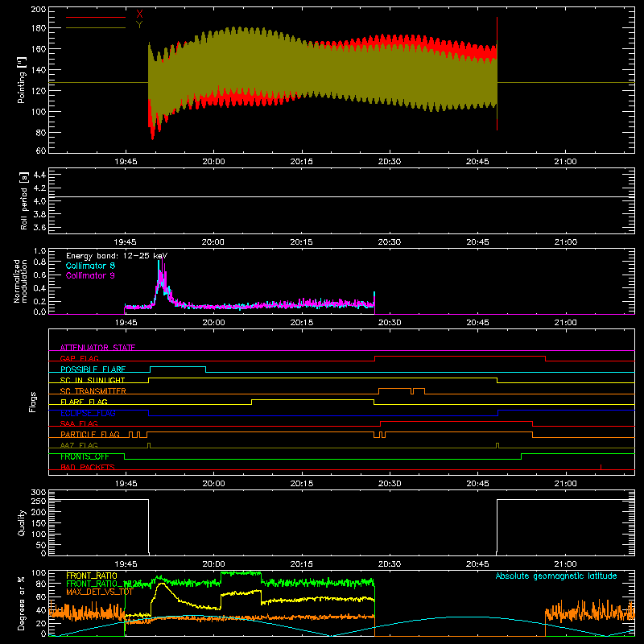Image resolution: width=644 pixels, height=644 pixels.
Task: Click the GAP_FLAG label
Action: click(x=79, y=358)
